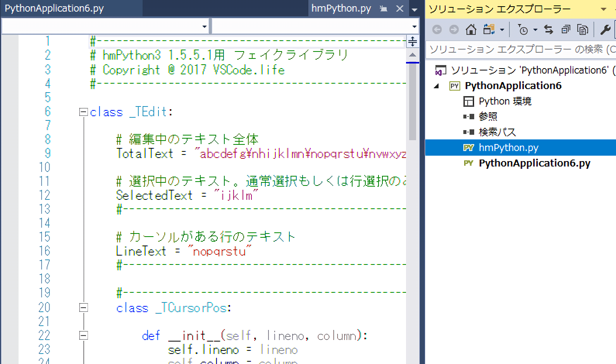Collapse the __init__ method outline
The width and height of the screenshot is (616, 364).
(x=83, y=336)
